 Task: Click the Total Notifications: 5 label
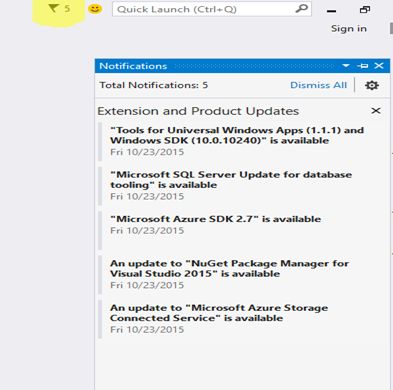tap(154, 85)
